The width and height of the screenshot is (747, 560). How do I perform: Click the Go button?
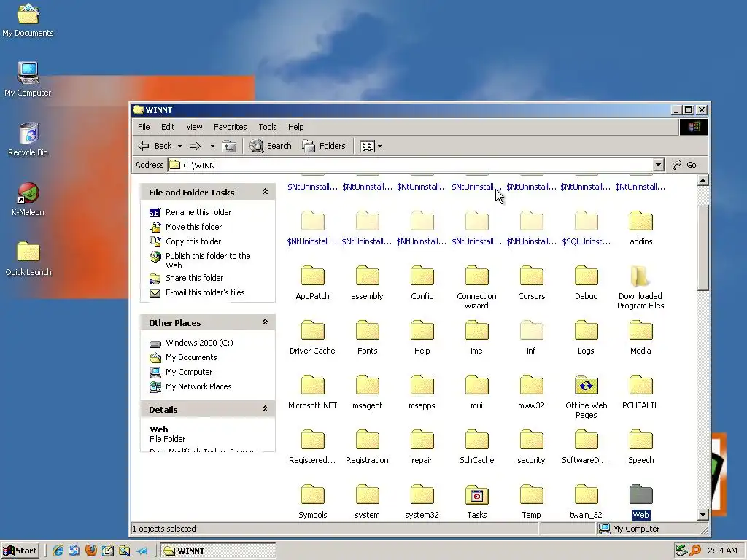tap(685, 165)
